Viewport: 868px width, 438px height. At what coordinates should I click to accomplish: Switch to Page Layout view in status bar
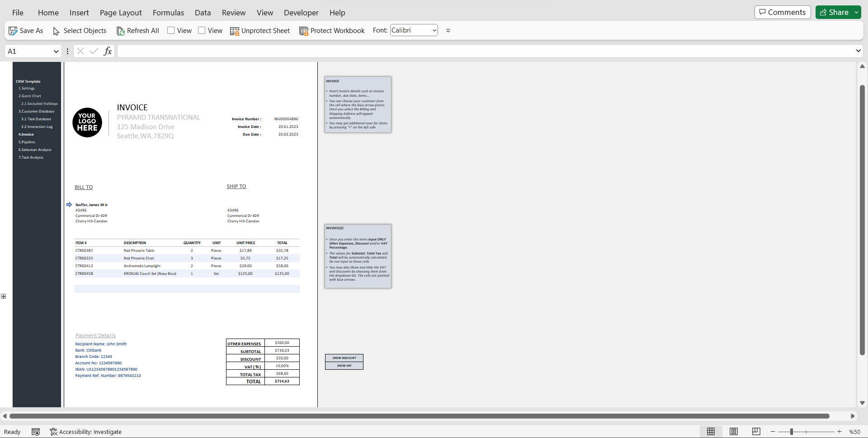(733, 432)
